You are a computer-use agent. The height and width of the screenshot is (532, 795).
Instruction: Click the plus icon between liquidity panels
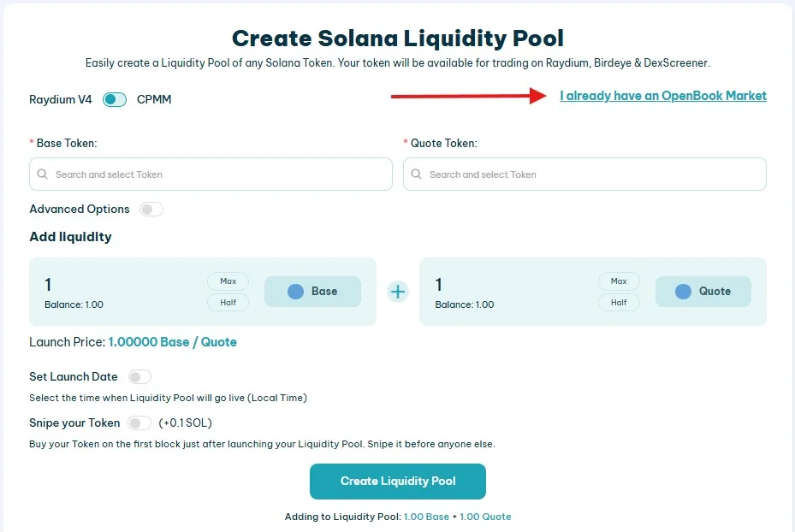click(x=397, y=291)
